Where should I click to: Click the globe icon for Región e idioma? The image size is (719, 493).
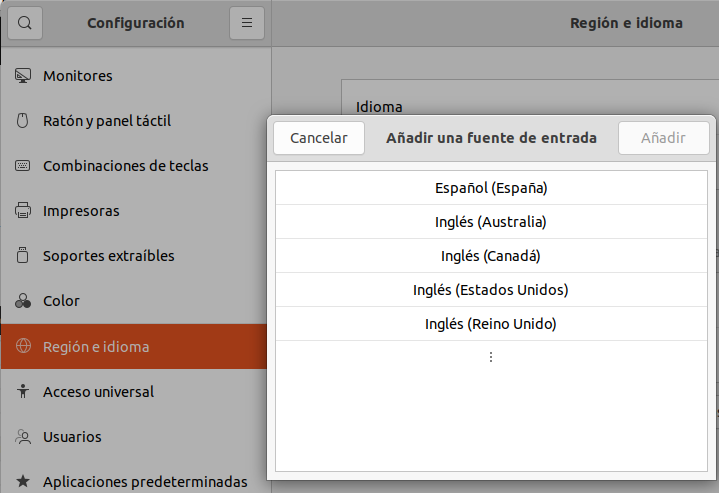[23, 346]
